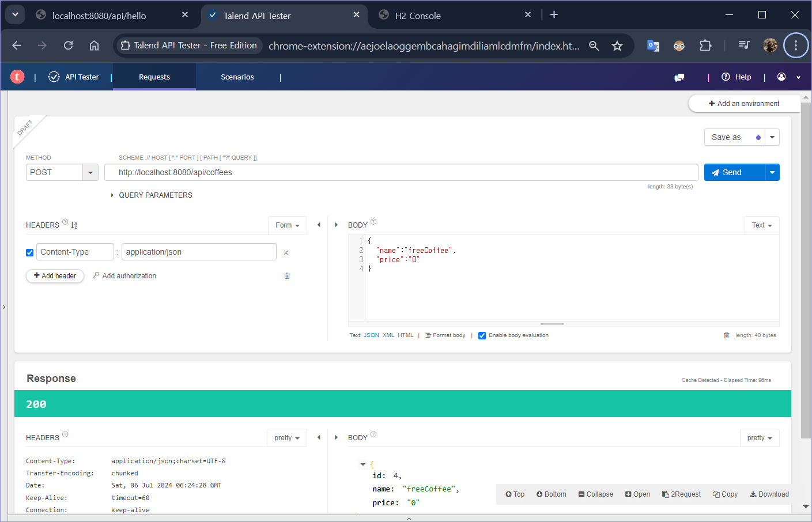Click the page vertical scrollbar
812x522 pixels.
pos(806,271)
